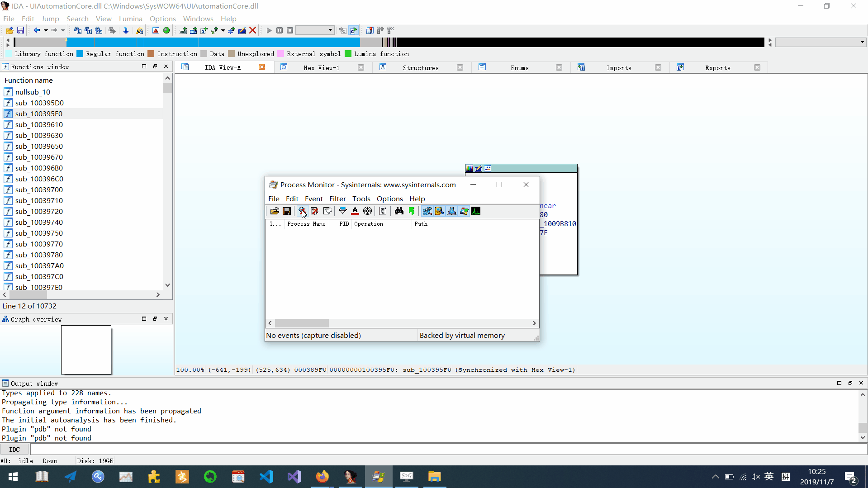The image size is (868, 488).
Task: Close the Graph overview panel
Action: click(166, 319)
